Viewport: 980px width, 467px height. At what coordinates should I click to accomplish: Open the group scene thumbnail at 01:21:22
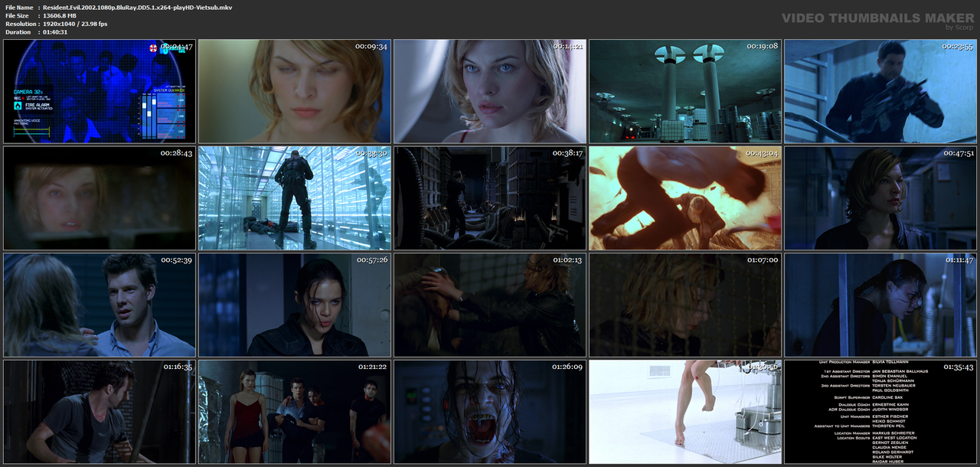tap(295, 412)
